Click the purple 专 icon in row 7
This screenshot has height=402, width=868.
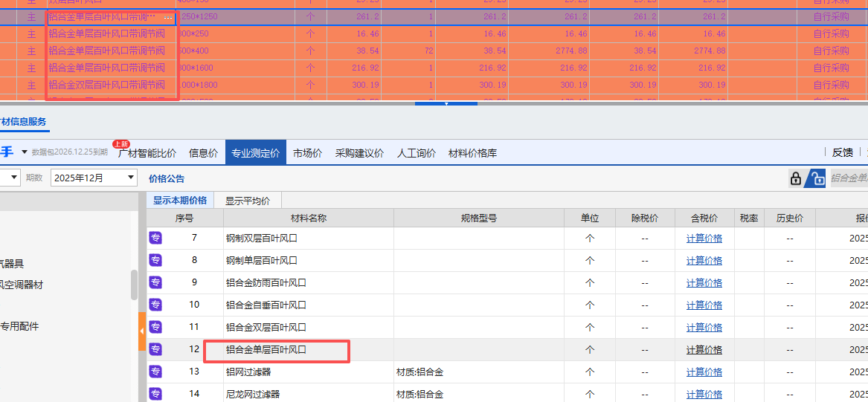(x=155, y=238)
